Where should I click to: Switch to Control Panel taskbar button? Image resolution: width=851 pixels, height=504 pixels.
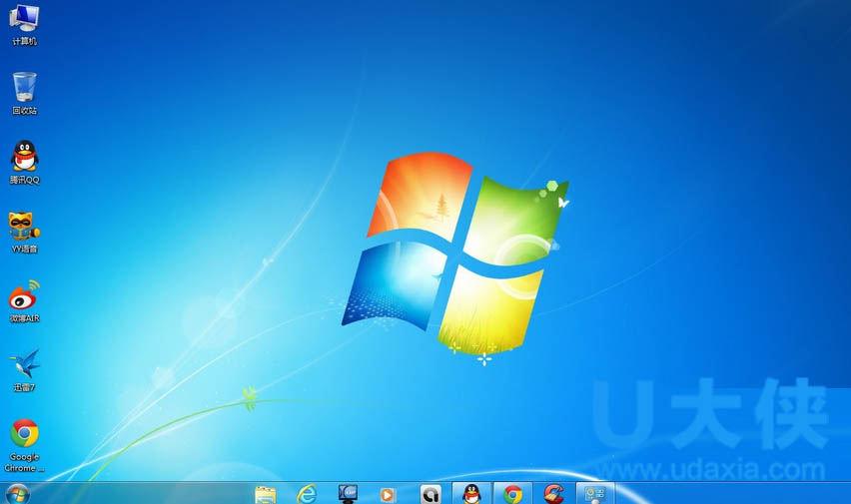pyautogui.click(x=595, y=493)
